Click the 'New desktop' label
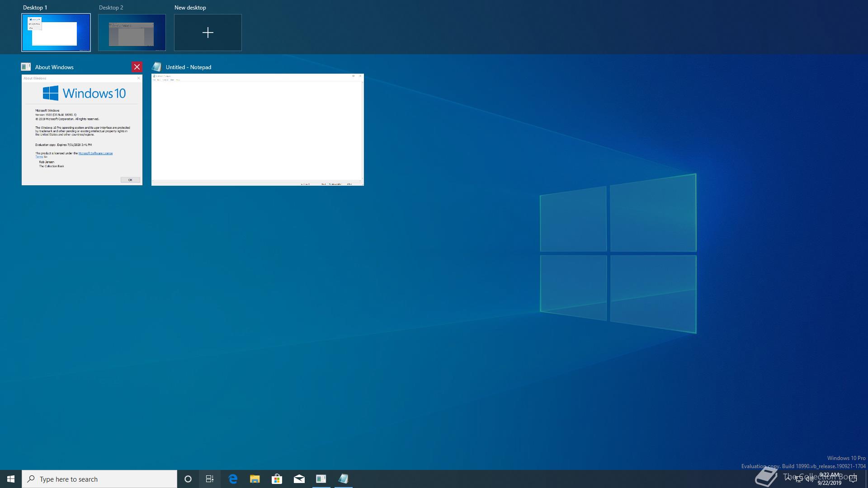Image resolution: width=868 pixels, height=488 pixels. pyautogui.click(x=190, y=8)
